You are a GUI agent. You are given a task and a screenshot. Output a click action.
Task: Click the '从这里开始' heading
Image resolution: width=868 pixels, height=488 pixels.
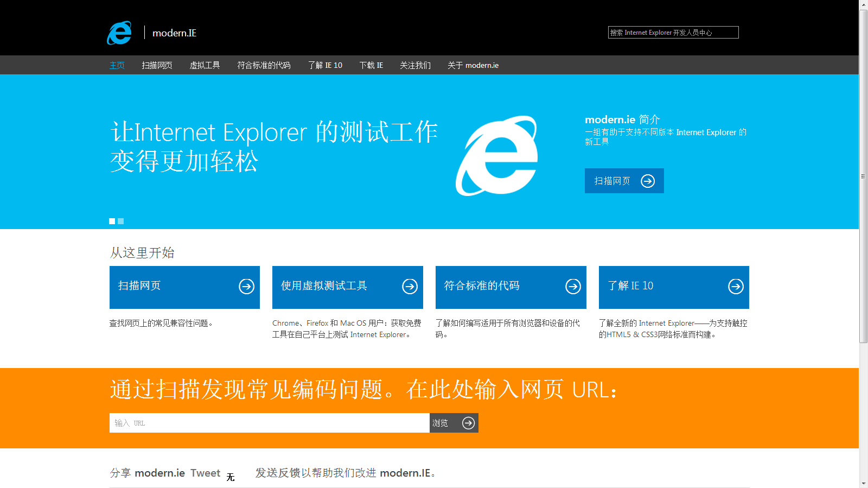click(142, 252)
